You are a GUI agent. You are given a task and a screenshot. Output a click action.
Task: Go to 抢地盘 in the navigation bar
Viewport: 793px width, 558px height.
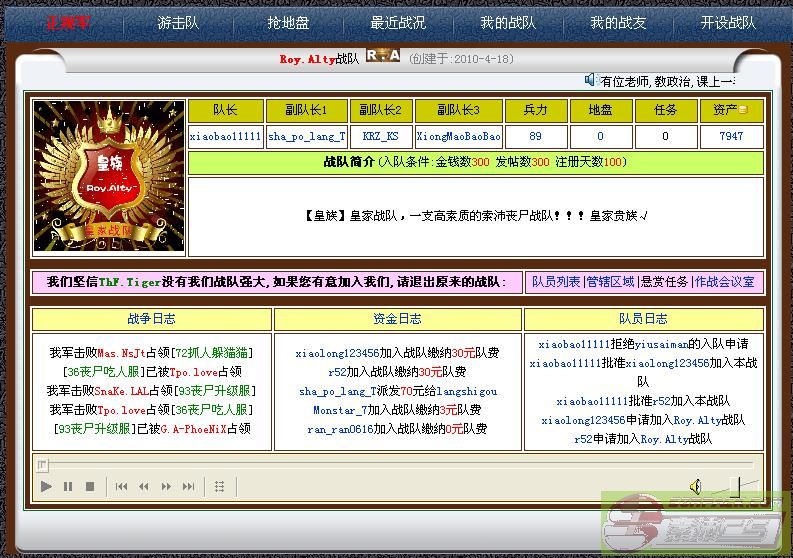coord(288,22)
